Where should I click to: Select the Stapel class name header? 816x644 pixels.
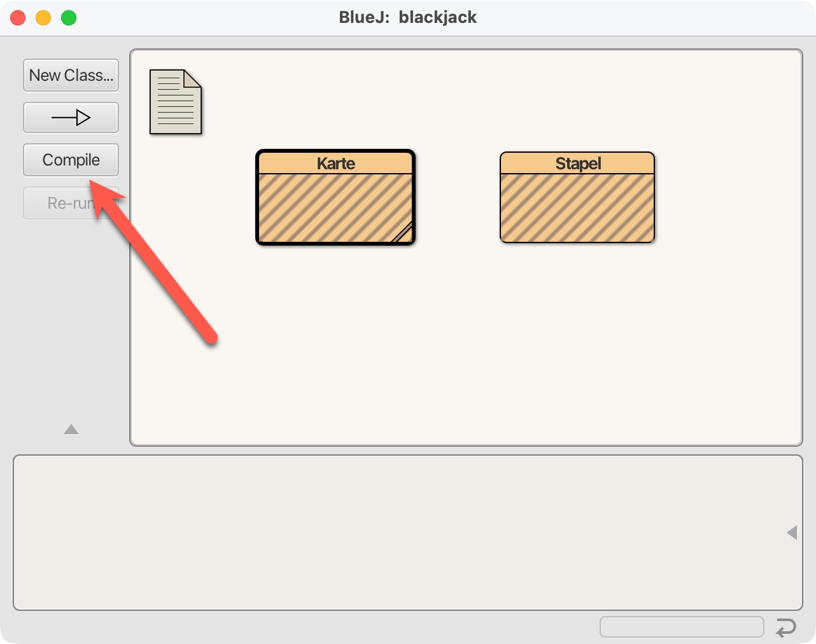pos(577,164)
